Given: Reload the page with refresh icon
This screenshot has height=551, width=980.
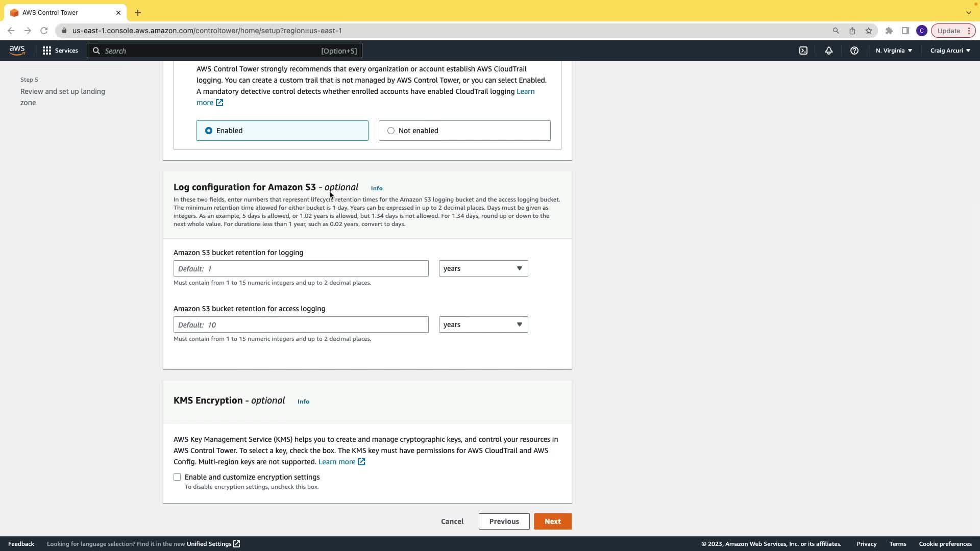Looking at the screenshot, I should pyautogui.click(x=44, y=31).
